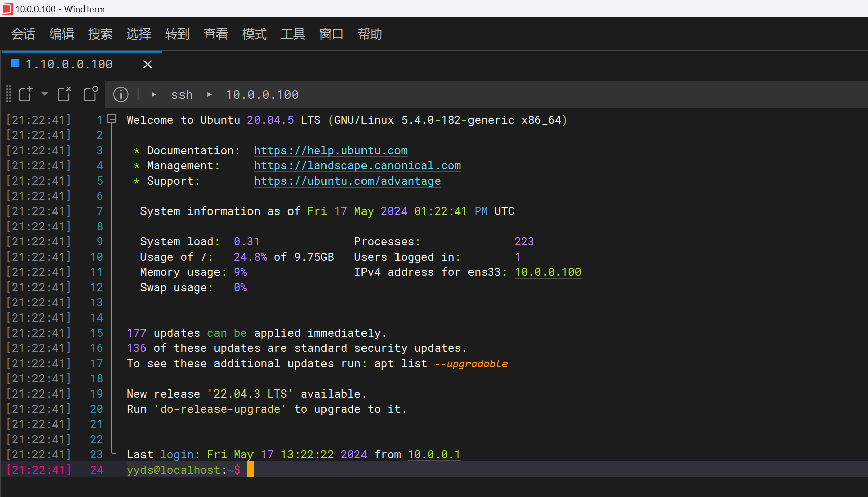Open the new session dropdown arrow

coord(45,94)
